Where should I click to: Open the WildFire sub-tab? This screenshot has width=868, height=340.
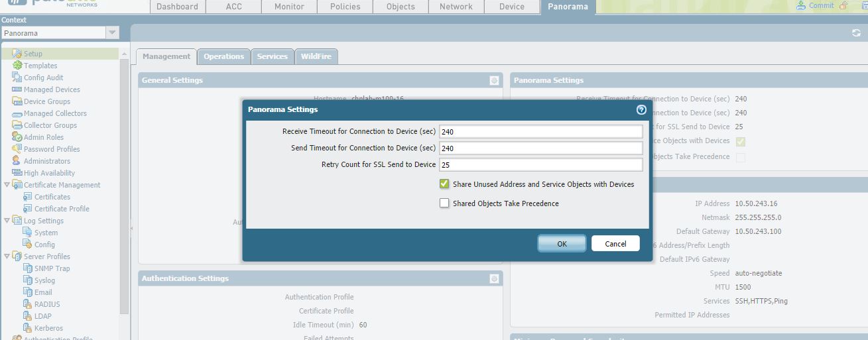[x=316, y=56]
